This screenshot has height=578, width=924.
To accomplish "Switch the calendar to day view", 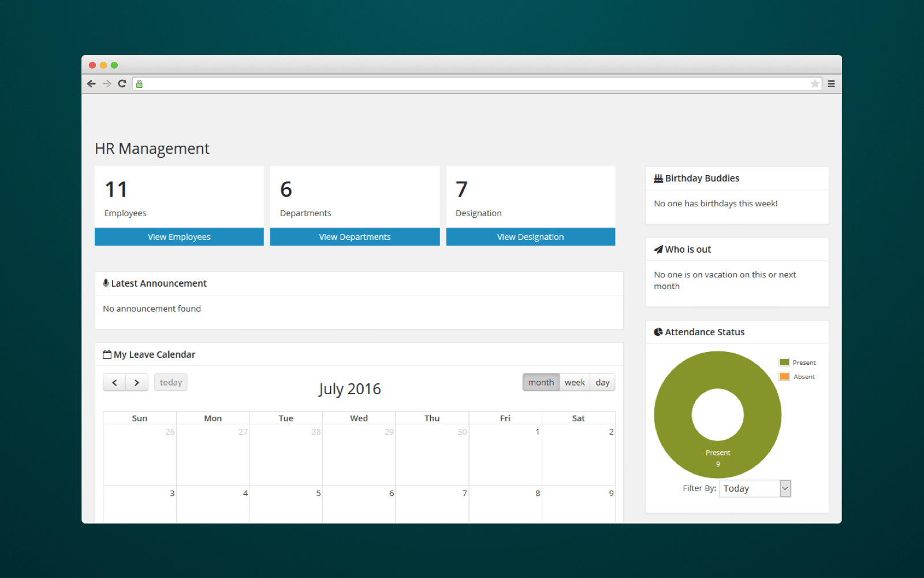I will [602, 382].
